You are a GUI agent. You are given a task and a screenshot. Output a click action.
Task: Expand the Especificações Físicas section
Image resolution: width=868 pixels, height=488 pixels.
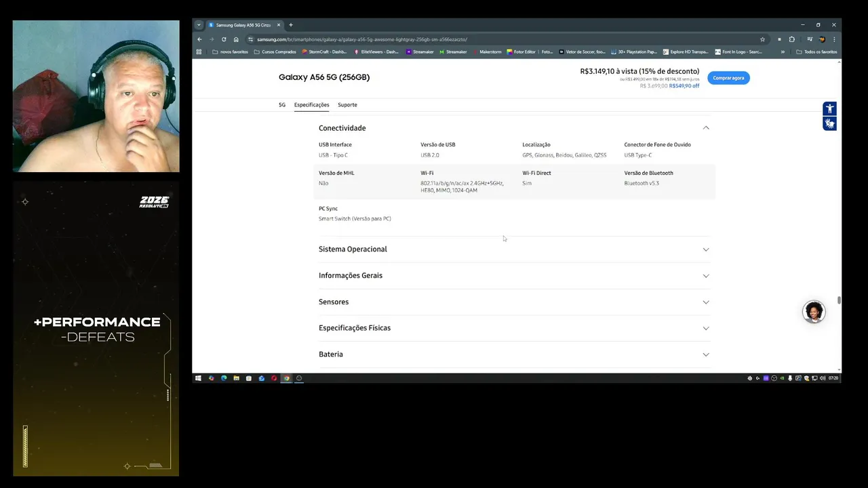pos(514,328)
